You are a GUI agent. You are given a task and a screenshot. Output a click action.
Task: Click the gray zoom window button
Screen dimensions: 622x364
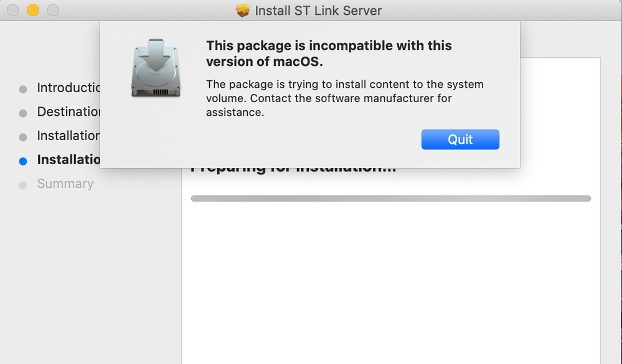[x=53, y=10]
